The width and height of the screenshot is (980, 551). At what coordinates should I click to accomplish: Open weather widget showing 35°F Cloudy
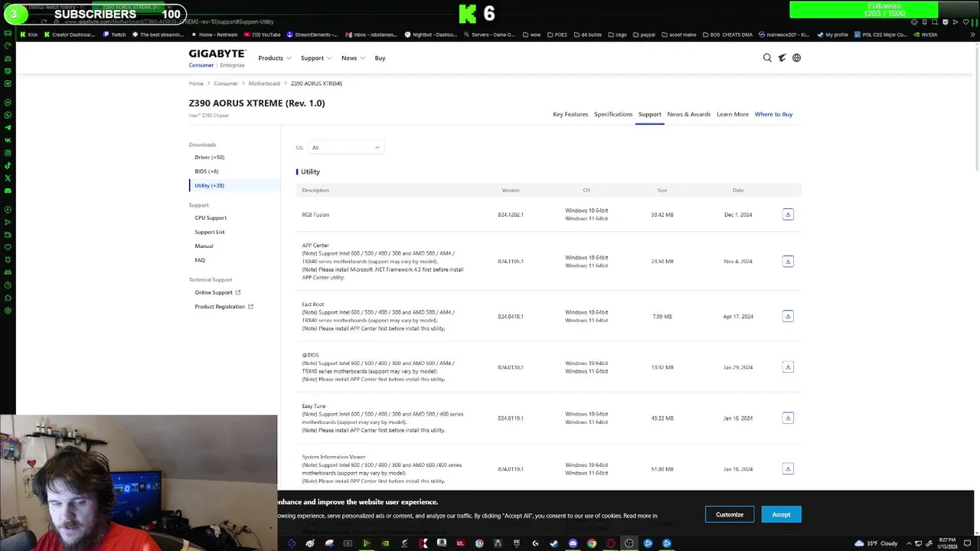coord(875,543)
